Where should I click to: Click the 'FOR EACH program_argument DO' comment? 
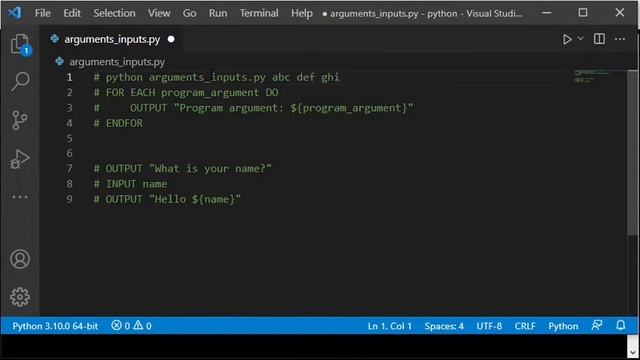coord(186,93)
